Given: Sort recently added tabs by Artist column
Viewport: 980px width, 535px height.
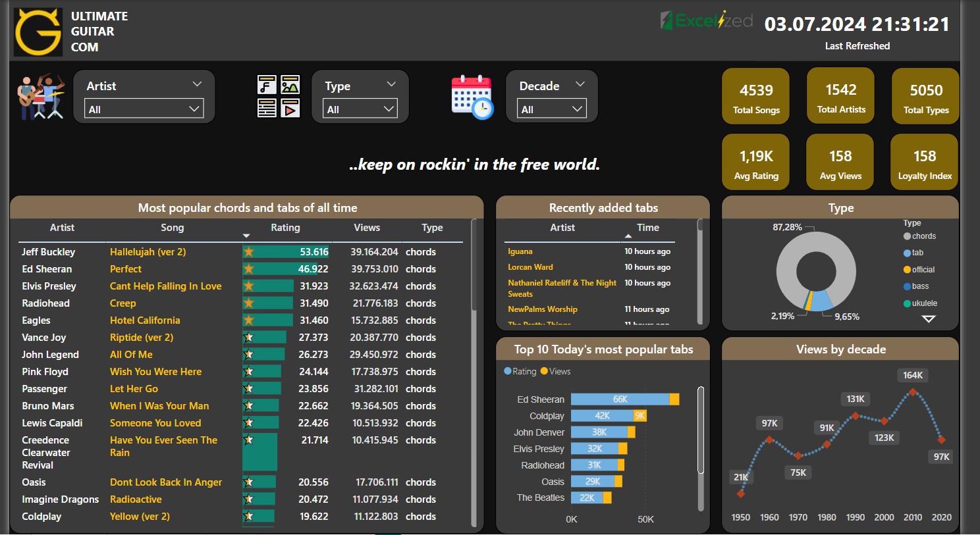Looking at the screenshot, I should point(562,228).
